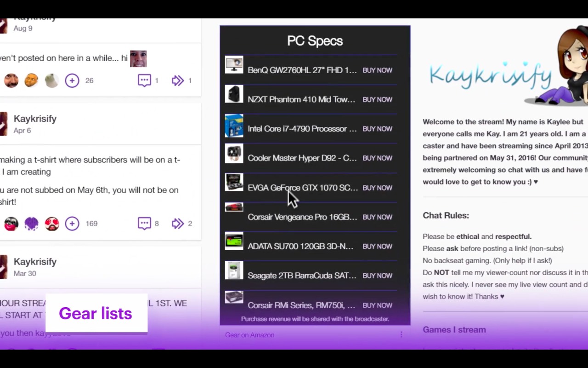Viewport: 588px width, 368px height.
Task: Open the EVGA GeForce graphics card thumbnail
Action: [x=234, y=182]
